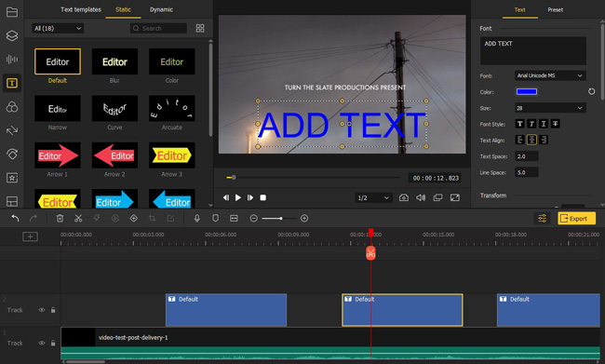Add a marker with shield-shaped icon
This screenshot has width=605, height=364.
click(215, 219)
